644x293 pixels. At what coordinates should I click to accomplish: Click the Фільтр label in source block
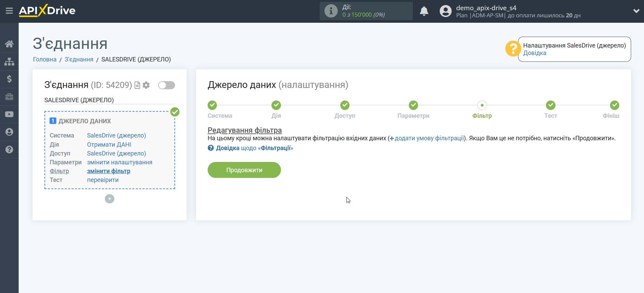pyautogui.click(x=59, y=171)
